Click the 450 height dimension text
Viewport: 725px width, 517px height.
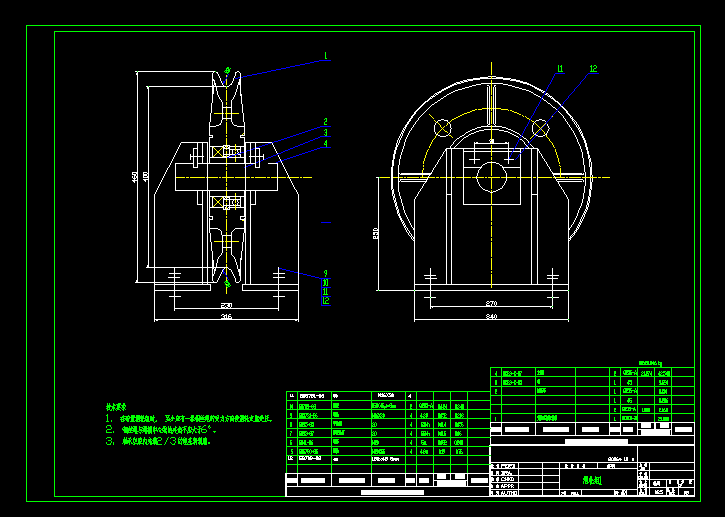pyautogui.click(x=135, y=177)
